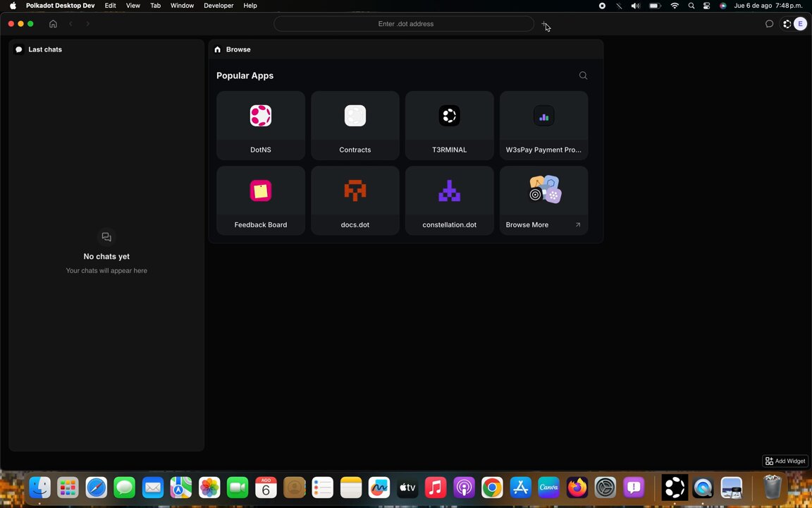Click the Wi-Fi status icon in the menu bar

[675, 6]
